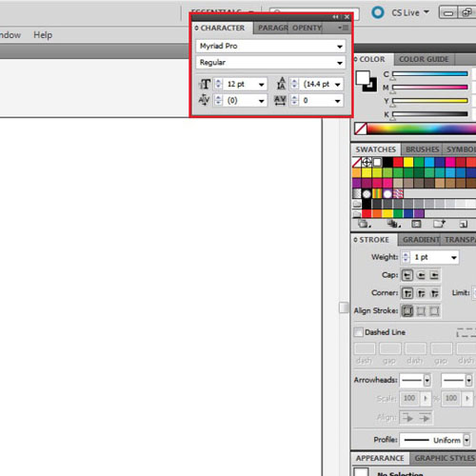Select the miter join corner option
476x476 pixels.
407,293
